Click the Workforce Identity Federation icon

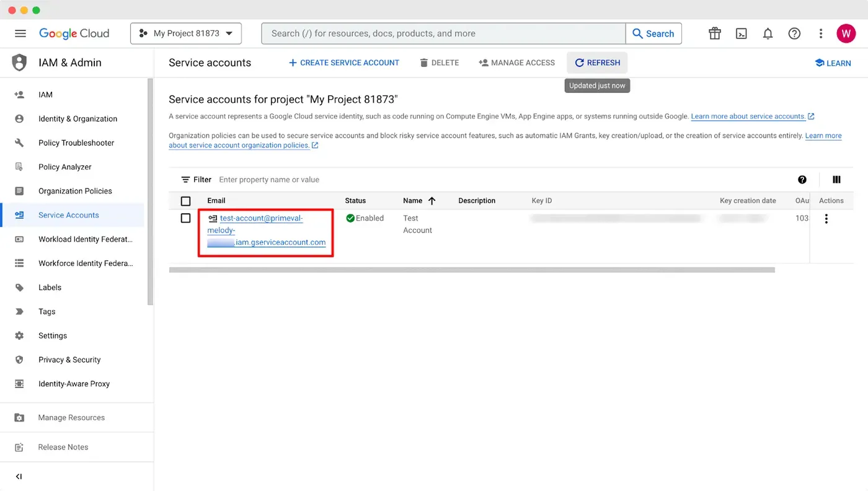[19, 263]
